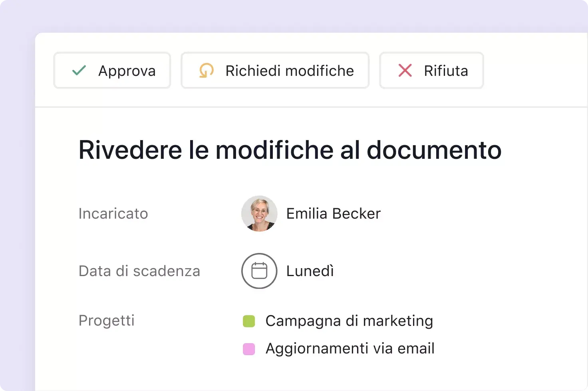This screenshot has width=588, height=391.
Task: Click the due date Lunedì
Action: pos(310,271)
